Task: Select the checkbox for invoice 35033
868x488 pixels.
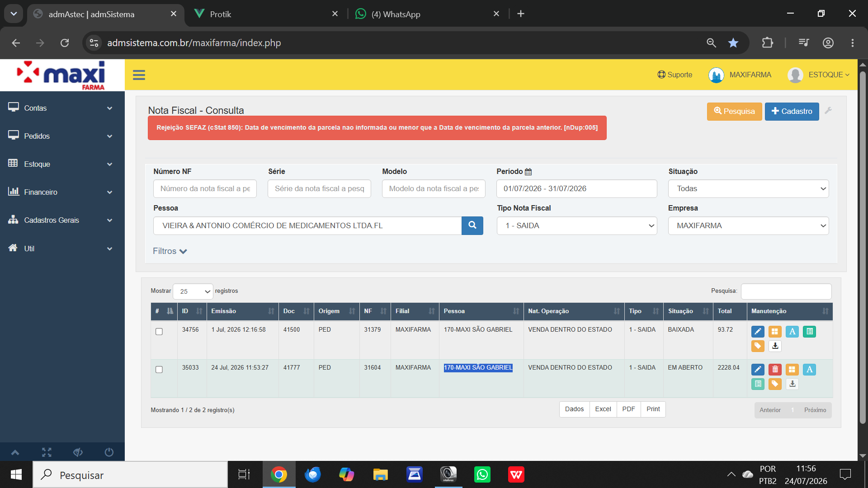Action: pyautogui.click(x=159, y=370)
